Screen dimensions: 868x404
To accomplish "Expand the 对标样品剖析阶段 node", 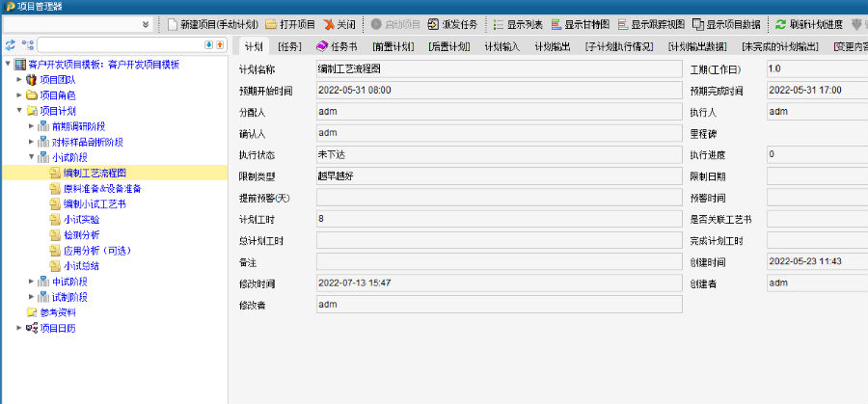I will tap(31, 142).
